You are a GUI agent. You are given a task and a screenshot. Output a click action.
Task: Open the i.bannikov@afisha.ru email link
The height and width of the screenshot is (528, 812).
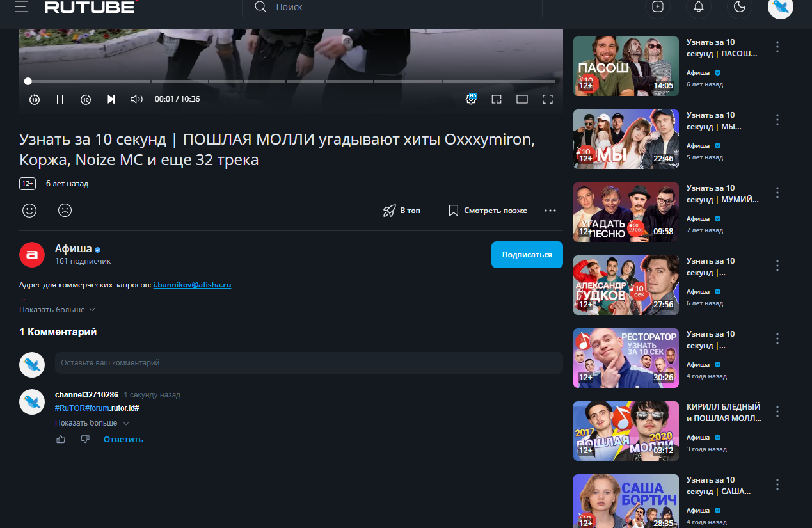coord(192,284)
